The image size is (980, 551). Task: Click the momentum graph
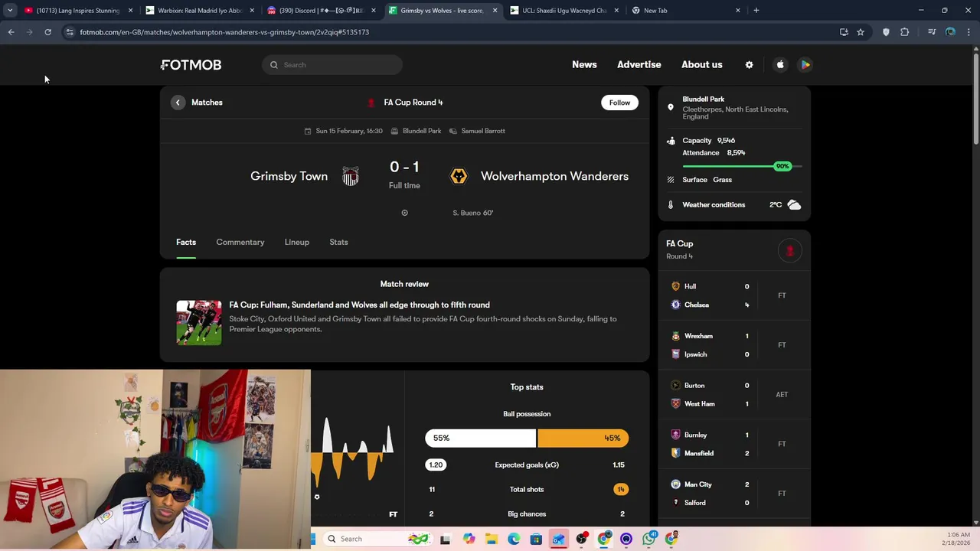pos(353,452)
